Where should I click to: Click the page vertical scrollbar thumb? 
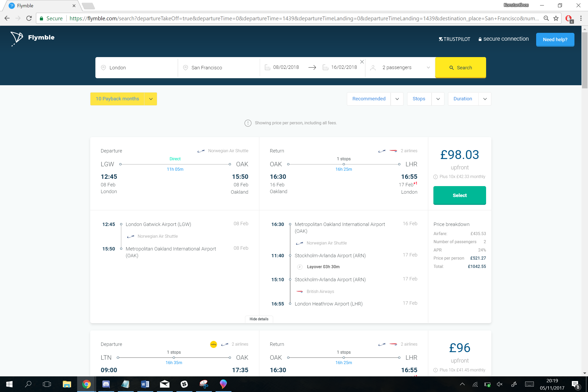585,60
